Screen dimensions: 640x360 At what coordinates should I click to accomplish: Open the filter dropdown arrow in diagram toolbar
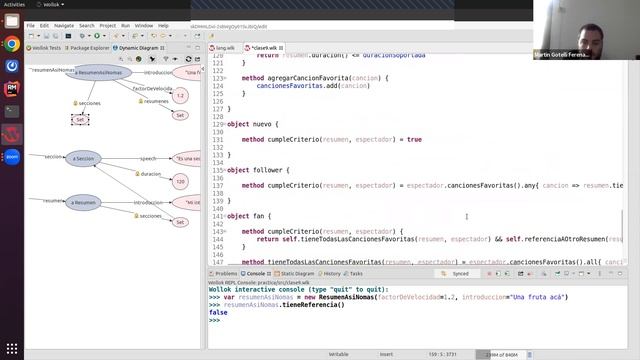click(x=175, y=59)
